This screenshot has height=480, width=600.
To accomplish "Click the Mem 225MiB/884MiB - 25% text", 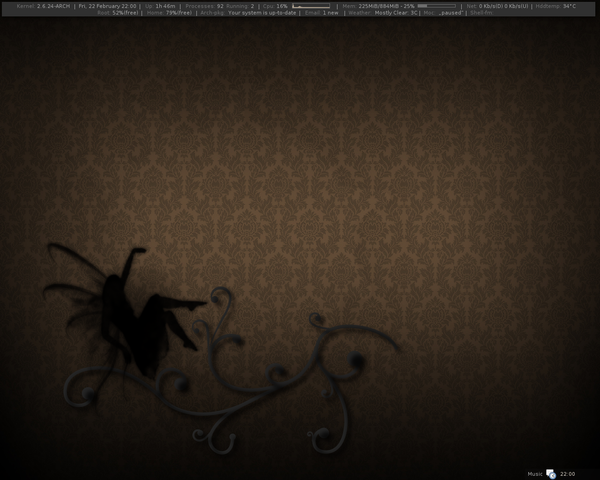I will (x=378, y=6).
